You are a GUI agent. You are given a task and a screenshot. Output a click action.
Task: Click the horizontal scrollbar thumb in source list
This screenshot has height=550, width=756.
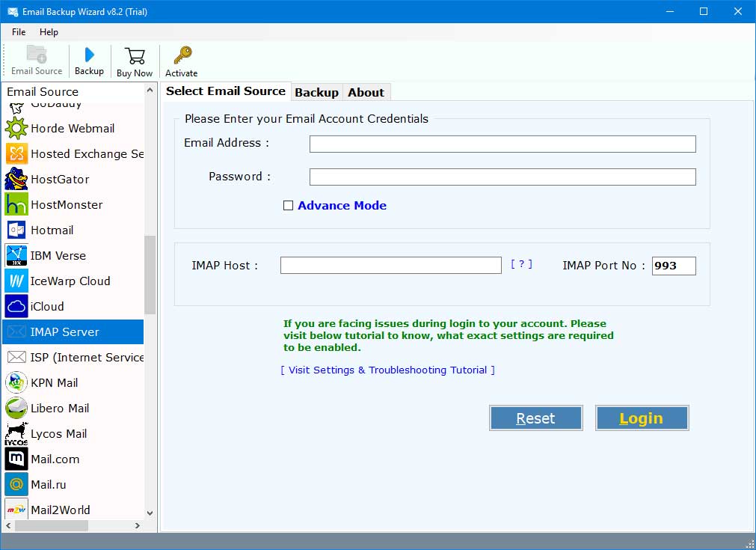(x=51, y=525)
